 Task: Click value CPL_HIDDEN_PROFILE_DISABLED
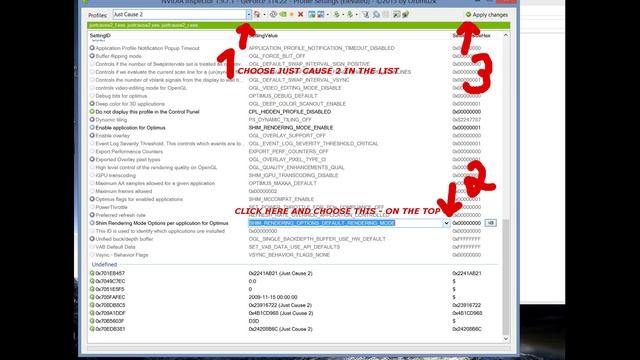289,112
